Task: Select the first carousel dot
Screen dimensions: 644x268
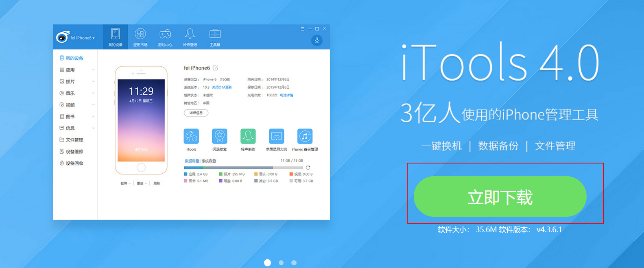Action: [x=267, y=263]
